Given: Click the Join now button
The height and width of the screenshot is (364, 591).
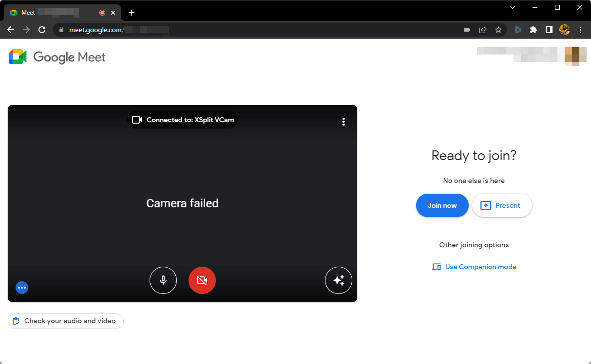Looking at the screenshot, I should pyautogui.click(x=442, y=205).
